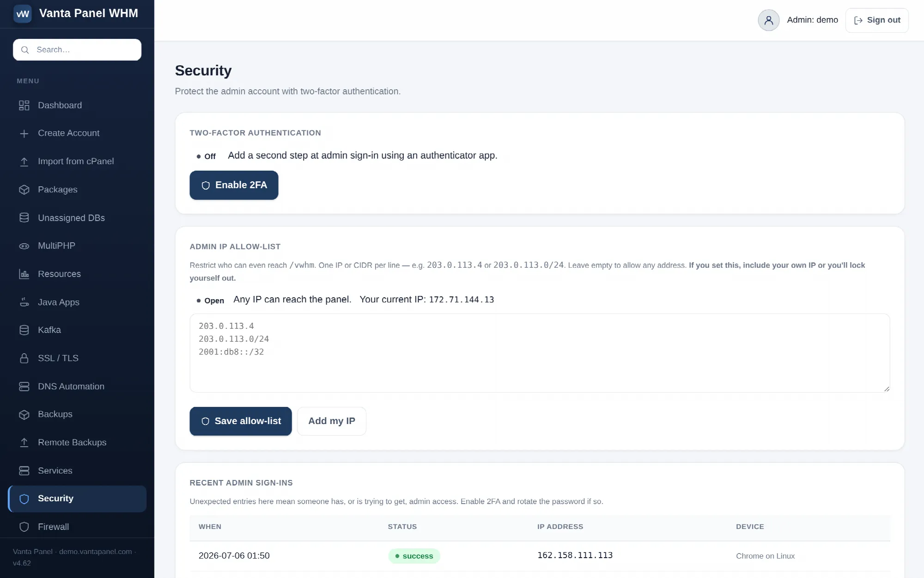
Task: Click the IP ADDRESS column header
Action: coord(560,527)
